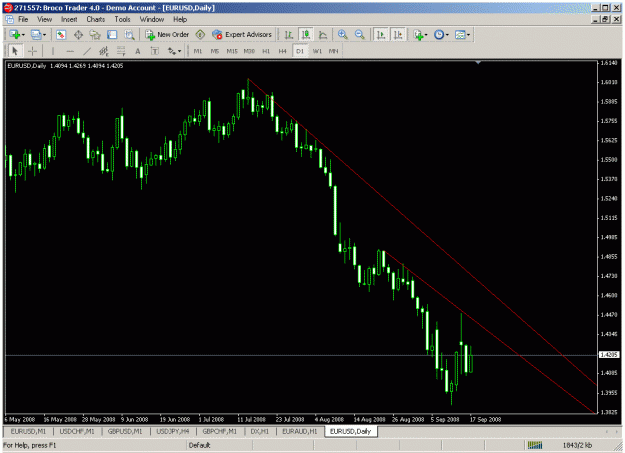Switch chart to H1 timeframe
This screenshot has height=453, width=625.
click(x=266, y=51)
